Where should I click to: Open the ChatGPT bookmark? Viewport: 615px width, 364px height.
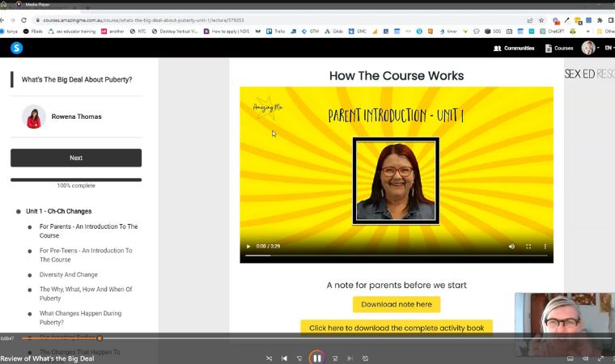click(x=552, y=32)
